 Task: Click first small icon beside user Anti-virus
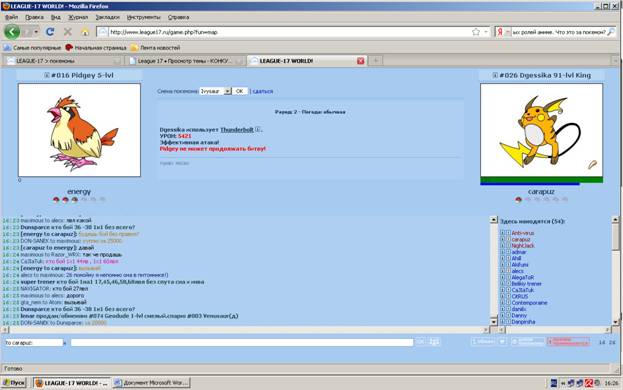pyautogui.click(x=502, y=233)
